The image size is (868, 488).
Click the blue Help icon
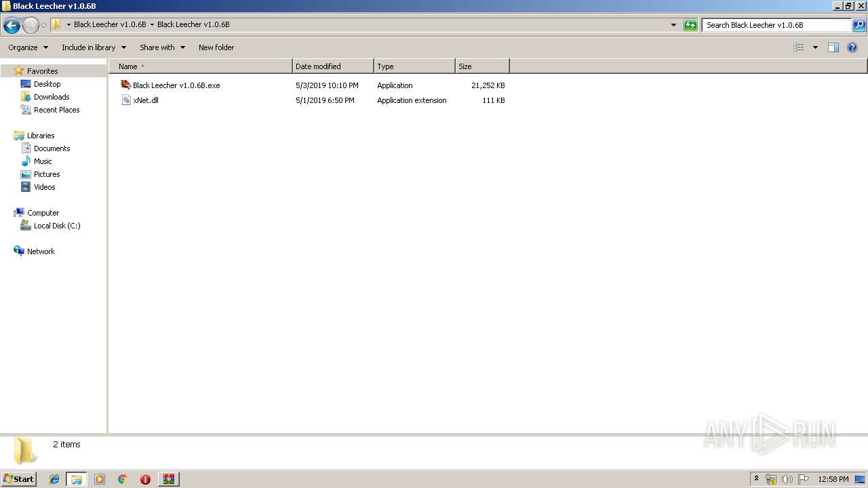[x=853, y=47]
